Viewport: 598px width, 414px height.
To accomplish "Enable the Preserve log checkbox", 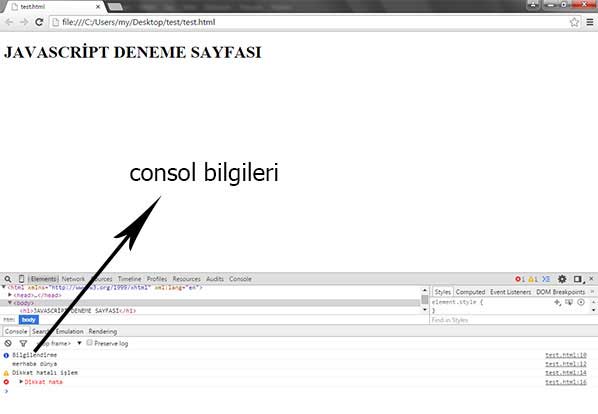I will [90, 343].
